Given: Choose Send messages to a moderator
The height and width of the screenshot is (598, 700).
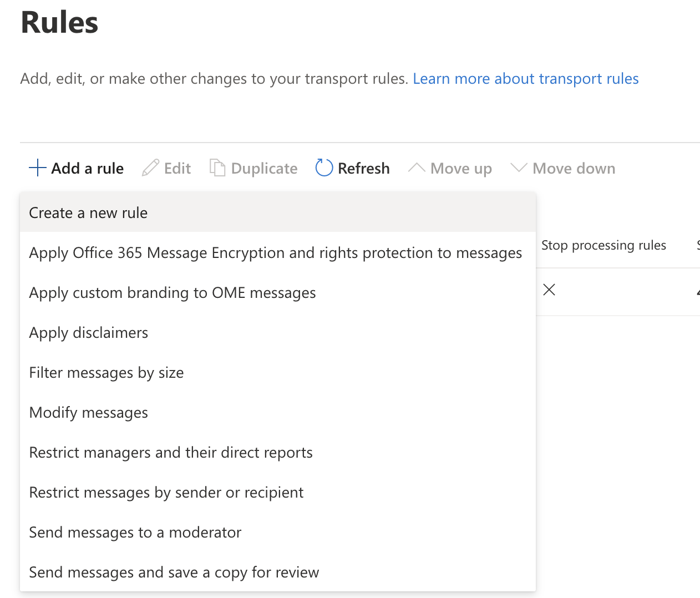Looking at the screenshot, I should tap(135, 533).
